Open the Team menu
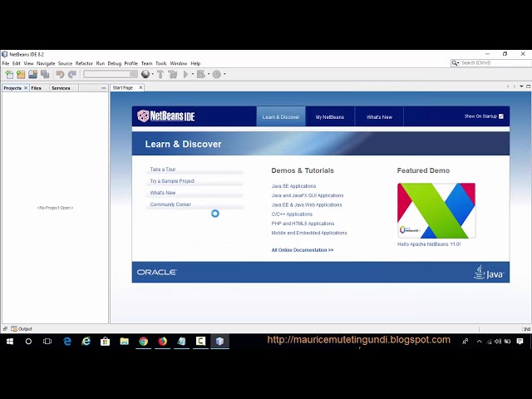This screenshot has height=399, width=532. (146, 63)
